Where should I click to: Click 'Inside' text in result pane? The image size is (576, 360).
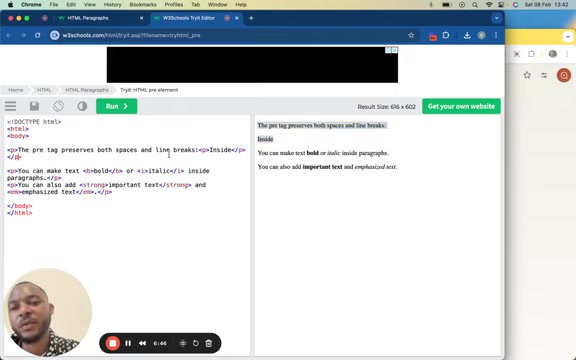265,139
